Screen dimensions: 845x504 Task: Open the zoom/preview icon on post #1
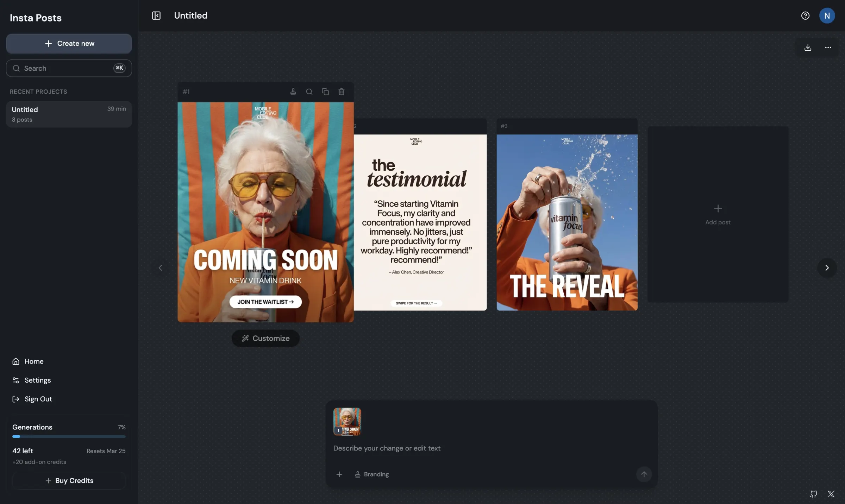tap(309, 92)
